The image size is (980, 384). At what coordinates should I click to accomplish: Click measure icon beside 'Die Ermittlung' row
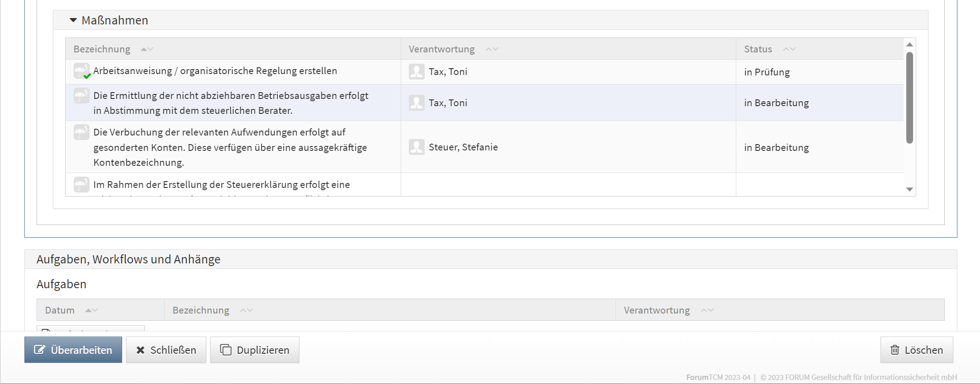click(81, 95)
